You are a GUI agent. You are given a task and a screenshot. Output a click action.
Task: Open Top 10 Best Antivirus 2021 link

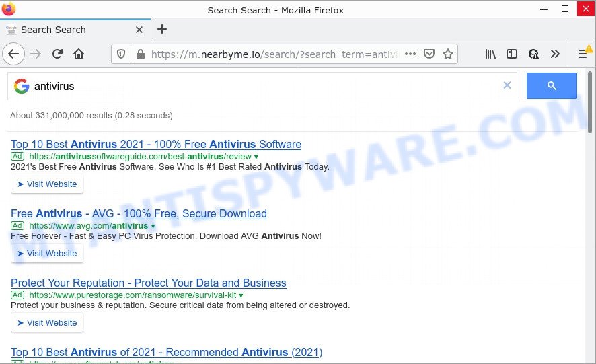click(x=156, y=145)
